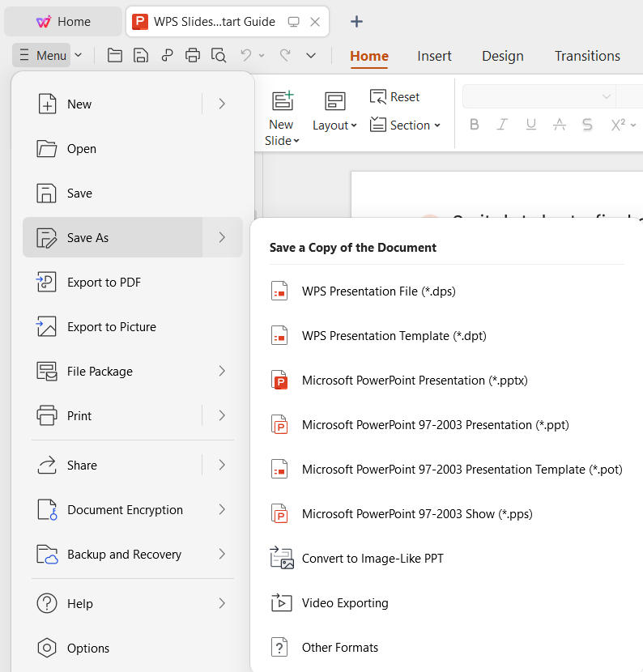Choose Microsoft PowerPoint Presentation (*.pptx) format
643x672 pixels.
(x=415, y=381)
